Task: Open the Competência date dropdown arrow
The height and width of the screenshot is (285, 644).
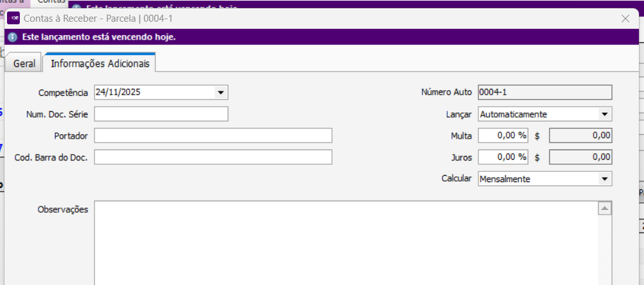Action: pos(221,93)
